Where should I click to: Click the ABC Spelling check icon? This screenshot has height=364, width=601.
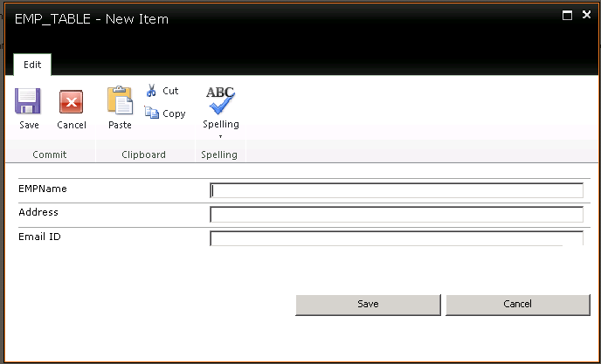(220, 100)
